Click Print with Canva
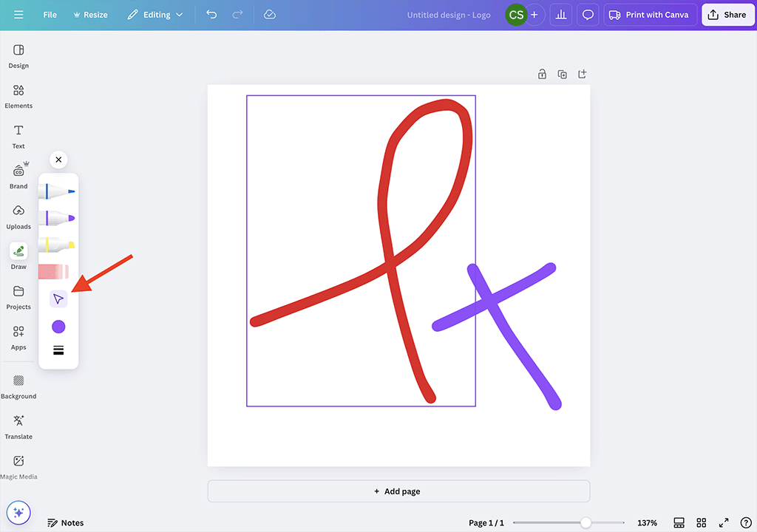This screenshot has width=757, height=532. coord(650,15)
